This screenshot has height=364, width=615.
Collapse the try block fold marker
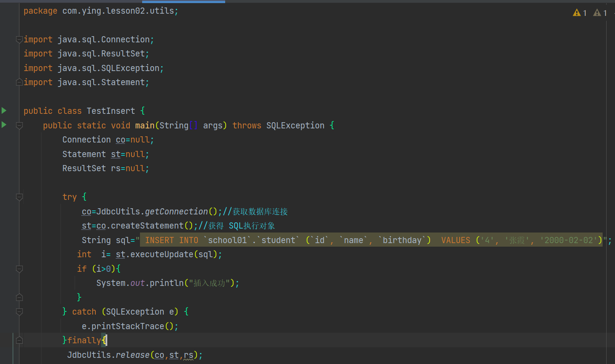(x=19, y=197)
